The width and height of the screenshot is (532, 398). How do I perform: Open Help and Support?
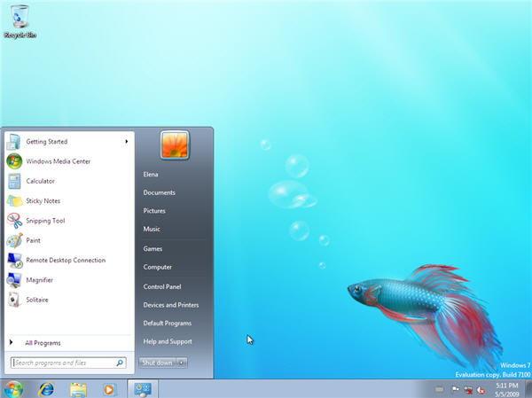click(x=168, y=342)
